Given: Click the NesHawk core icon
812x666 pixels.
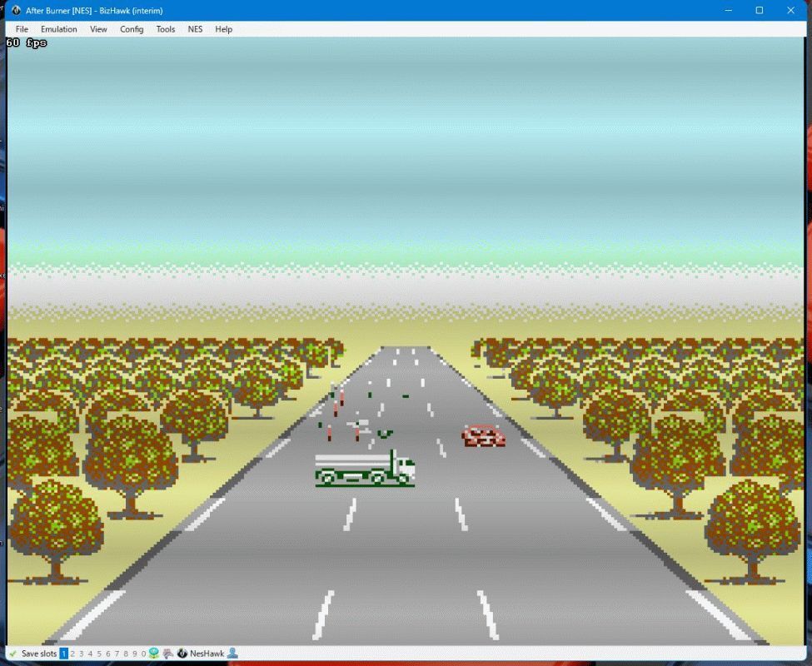Looking at the screenshot, I should coord(182,653).
